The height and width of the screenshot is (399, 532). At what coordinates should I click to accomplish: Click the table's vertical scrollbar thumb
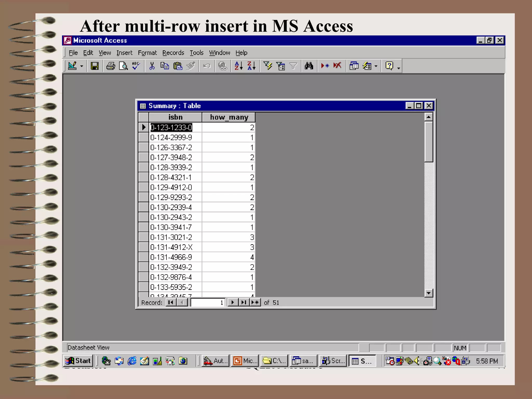429,142
